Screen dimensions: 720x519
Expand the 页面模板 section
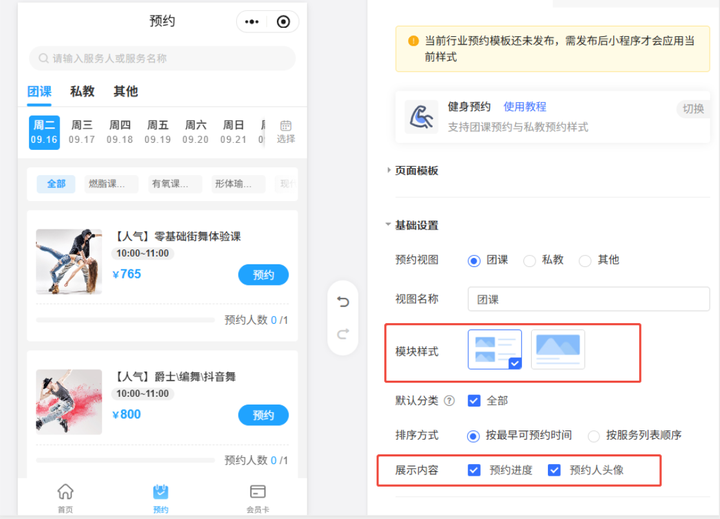click(x=389, y=170)
